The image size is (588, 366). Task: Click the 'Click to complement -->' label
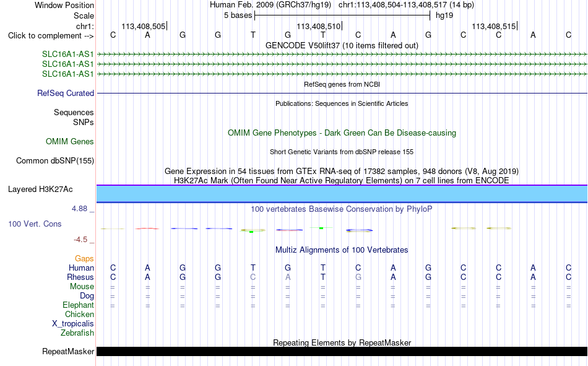tap(51, 36)
